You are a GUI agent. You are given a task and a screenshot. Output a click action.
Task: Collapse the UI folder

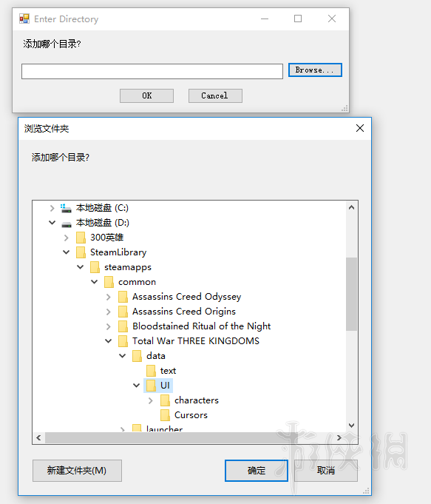click(x=137, y=386)
